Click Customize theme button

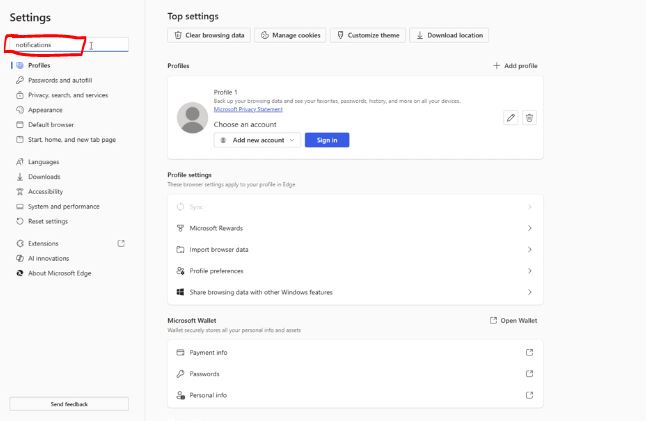click(x=368, y=35)
